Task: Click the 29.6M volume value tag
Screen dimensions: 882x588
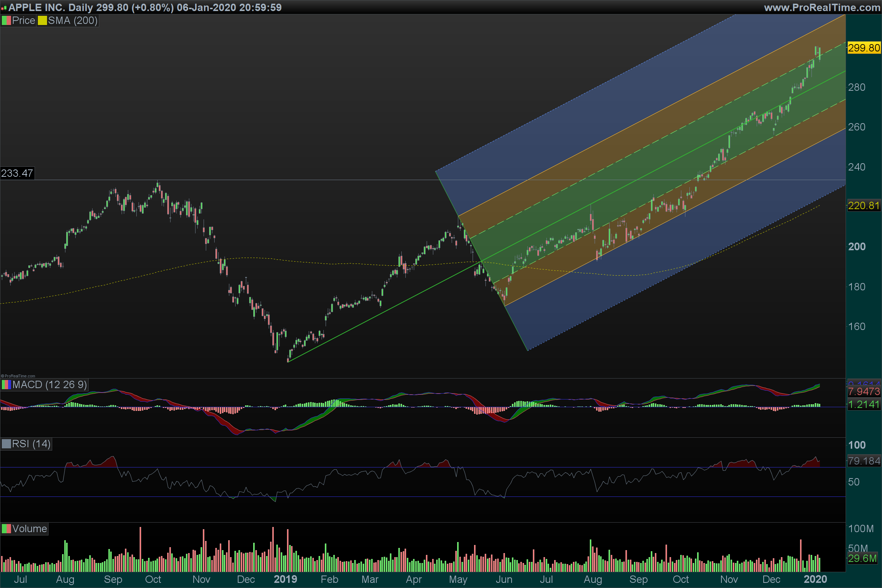Action: pyautogui.click(x=862, y=558)
